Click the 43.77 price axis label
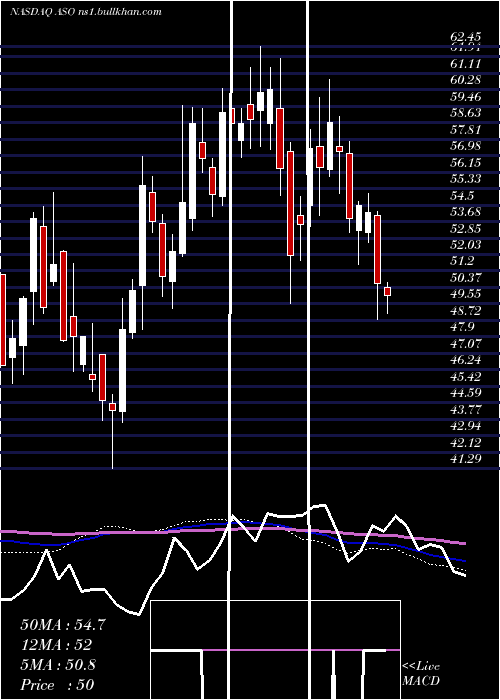 pos(466,410)
